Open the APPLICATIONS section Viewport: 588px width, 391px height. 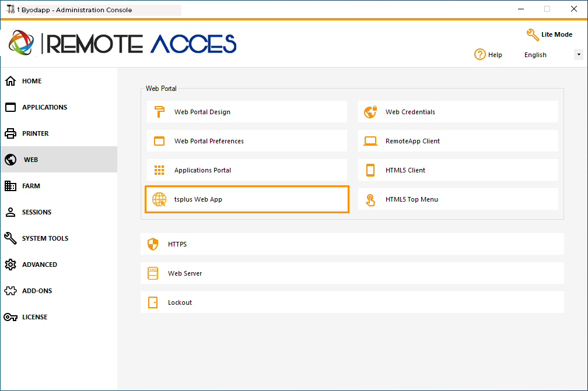59,107
